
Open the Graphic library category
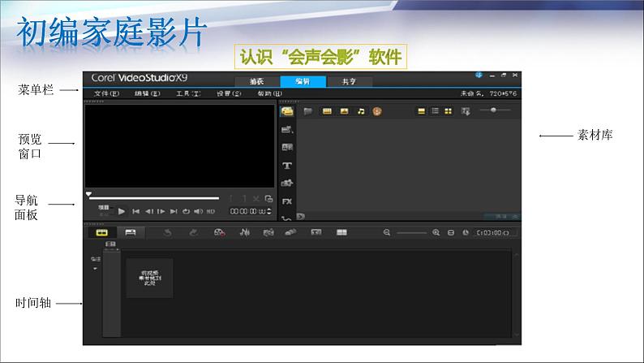pyautogui.click(x=287, y=184)
